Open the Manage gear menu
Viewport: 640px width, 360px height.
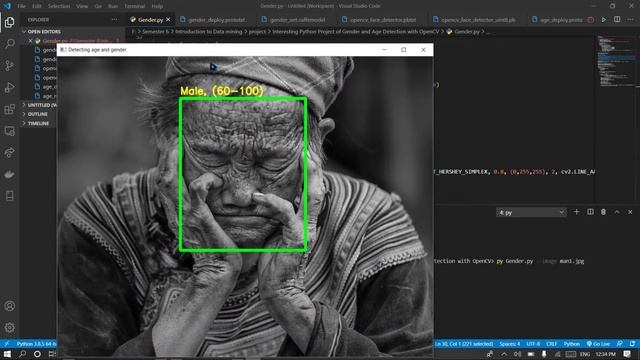coord(9,328)
